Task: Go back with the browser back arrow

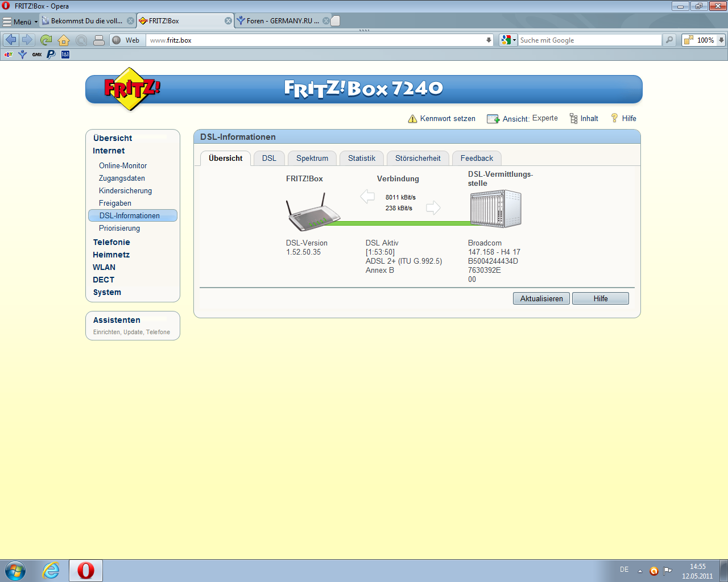Action: pyautogui.click(x=11, y=40)
